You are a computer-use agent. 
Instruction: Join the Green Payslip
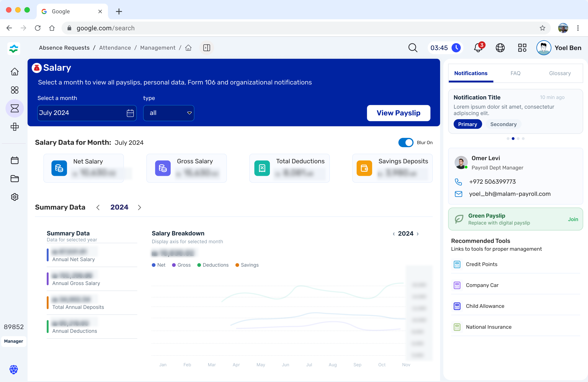click(x=573, y=219)
